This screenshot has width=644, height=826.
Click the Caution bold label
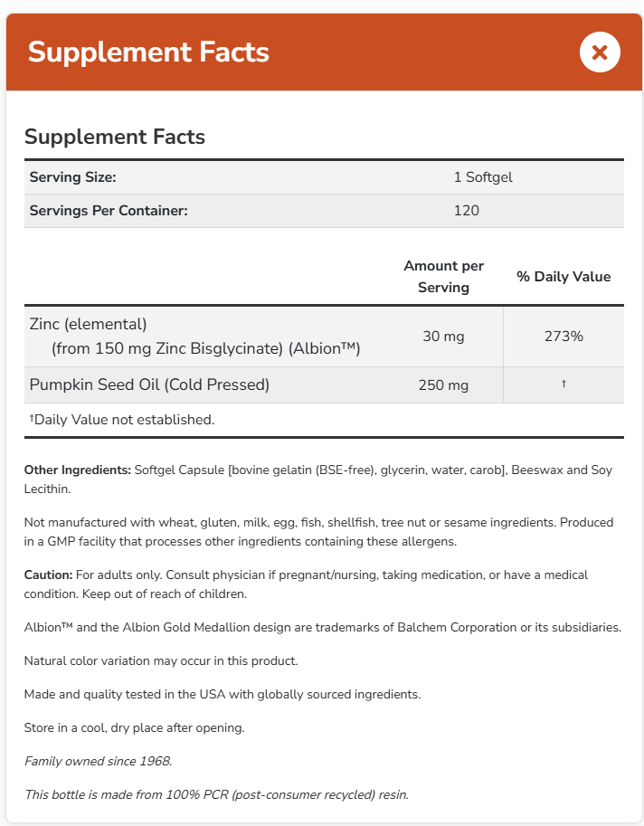[x=48, y=575]
